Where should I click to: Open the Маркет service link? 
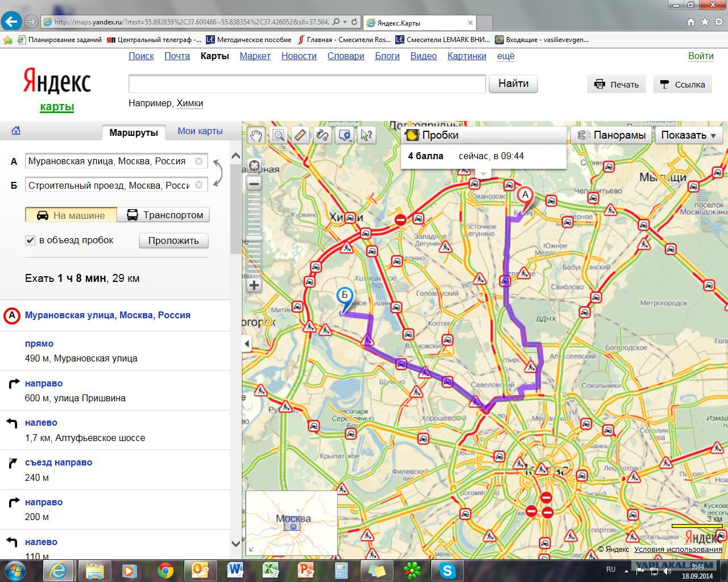coord(255,56)
